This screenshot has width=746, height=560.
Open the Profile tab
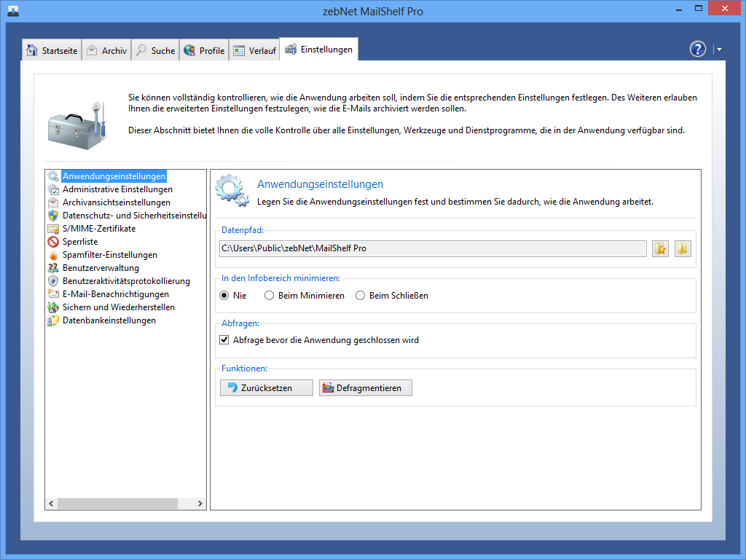point(204,50)
